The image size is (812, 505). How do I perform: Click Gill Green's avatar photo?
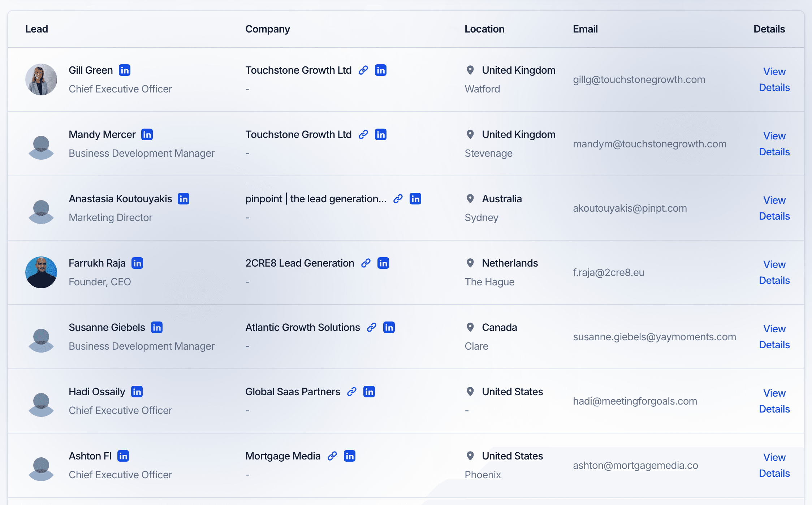[x=41, y=79]
